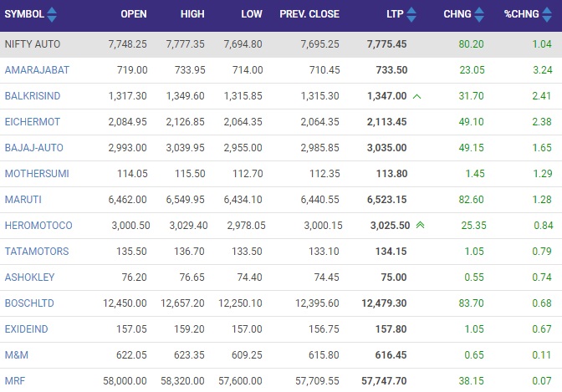Go to the MARUTI stock link
Screen dimensions: 562x392
click(23, 199)
